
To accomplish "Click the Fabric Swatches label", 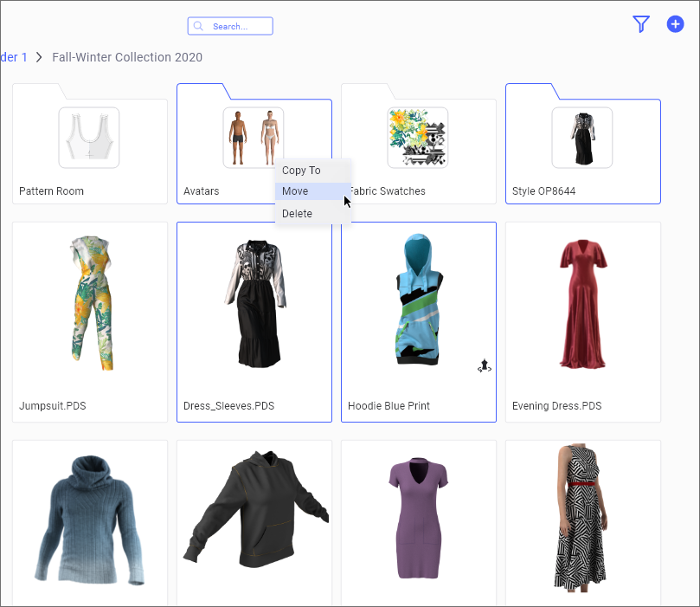I will coord(387,191).
